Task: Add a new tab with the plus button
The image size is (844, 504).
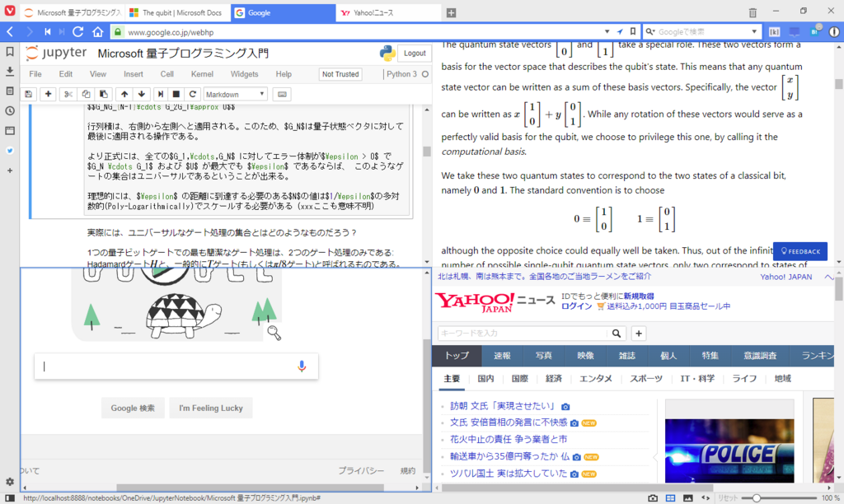Action: 451,13
